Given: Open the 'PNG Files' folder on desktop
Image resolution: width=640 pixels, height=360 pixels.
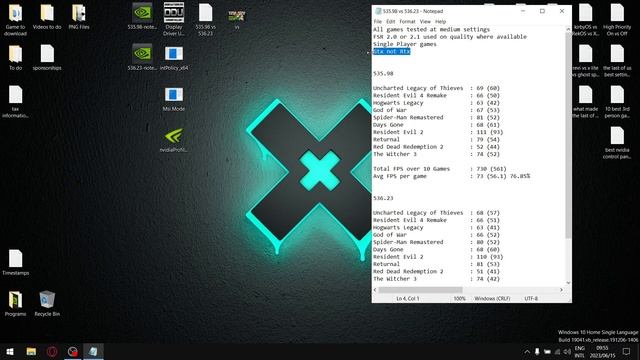Looking at the screenshot, I should point(79,17).
